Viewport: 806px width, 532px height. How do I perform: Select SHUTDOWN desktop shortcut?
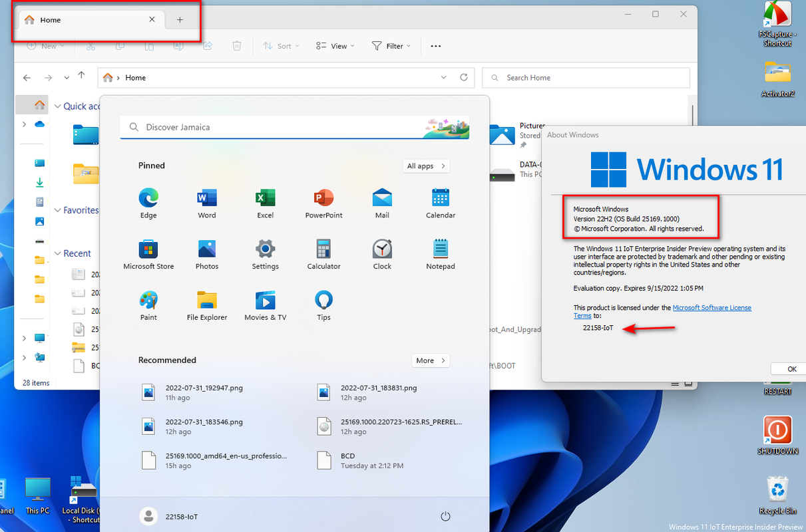point(777,435)
